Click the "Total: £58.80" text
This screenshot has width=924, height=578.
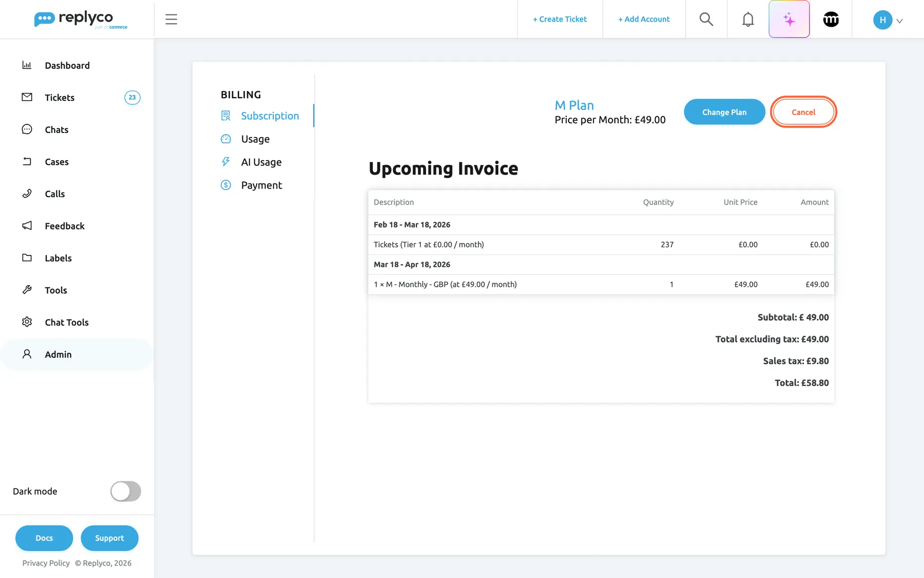[x=801, y=383]
